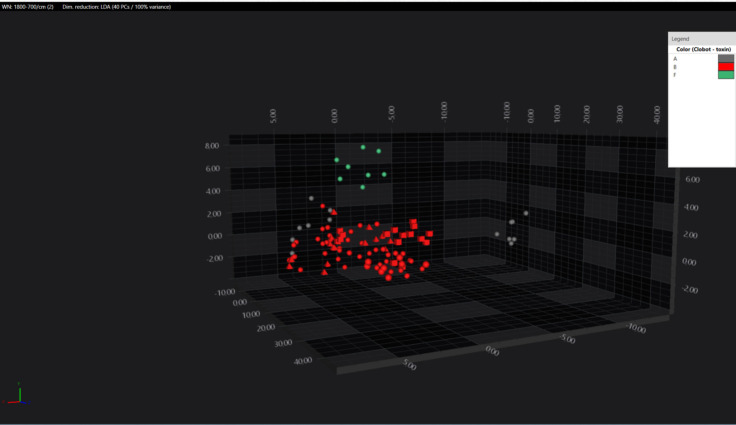736x425 pixels.
Task: Select the rightmost red square data point
Action: [429, 233]
